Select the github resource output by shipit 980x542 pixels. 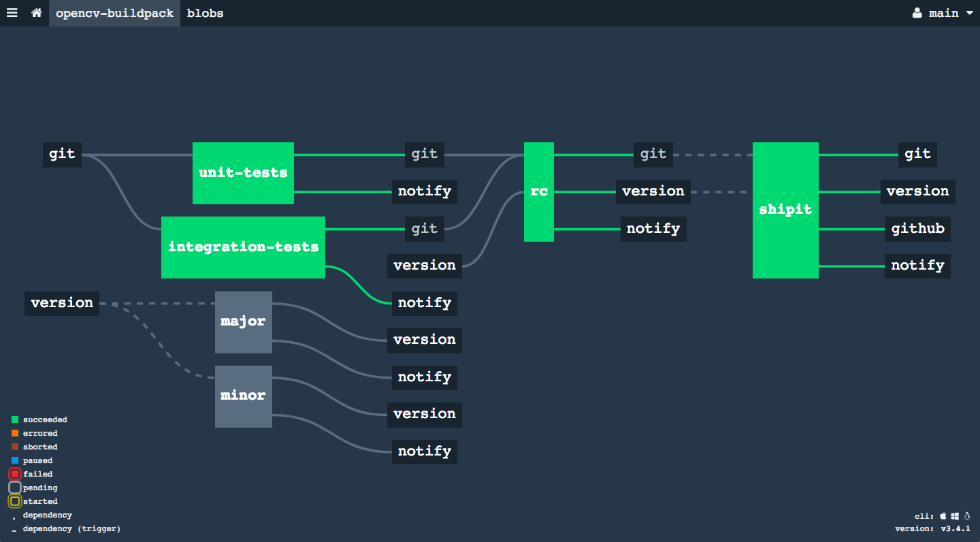[917, 229]
